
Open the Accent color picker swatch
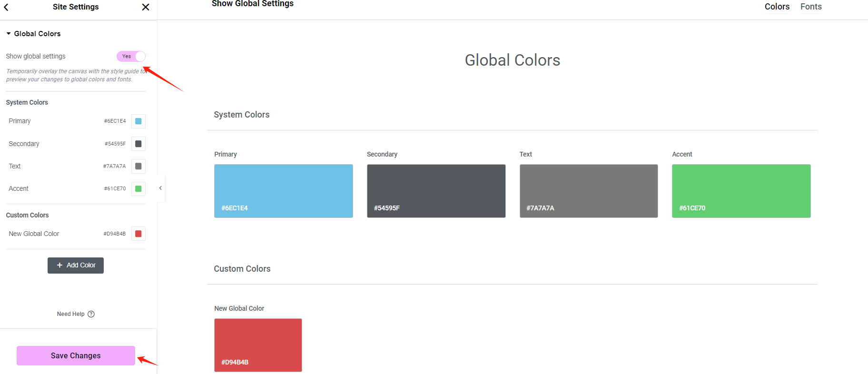coord(138,189)
